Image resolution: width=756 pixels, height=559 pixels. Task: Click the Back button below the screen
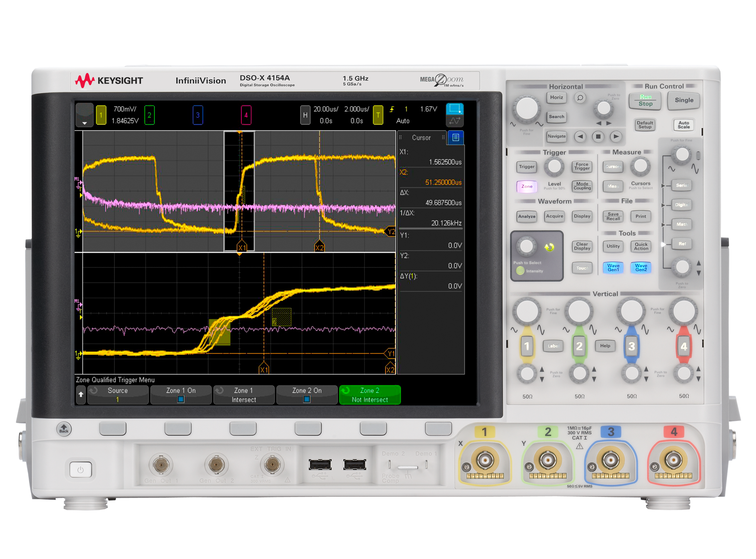[x=64, y=429]
